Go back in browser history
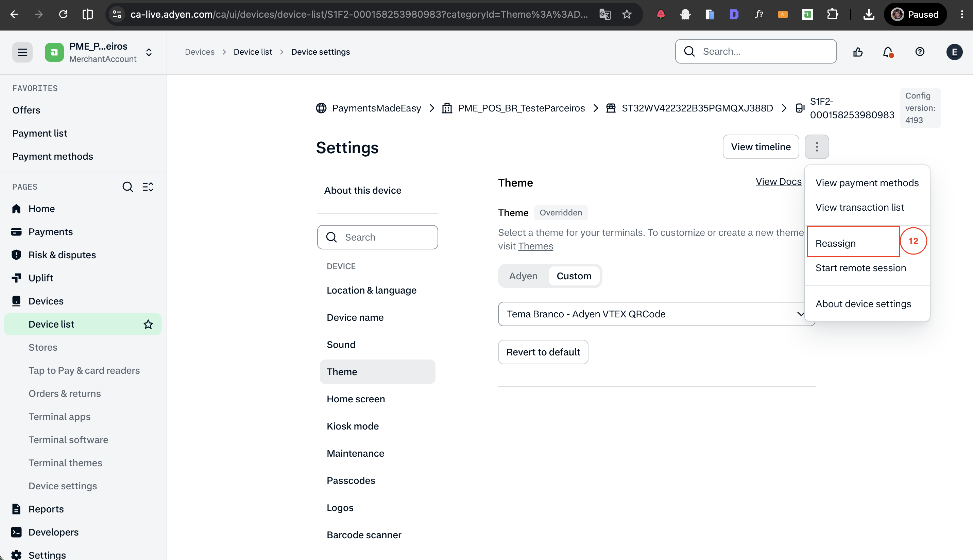The image size is (973, 560). [x=14, y=14]
